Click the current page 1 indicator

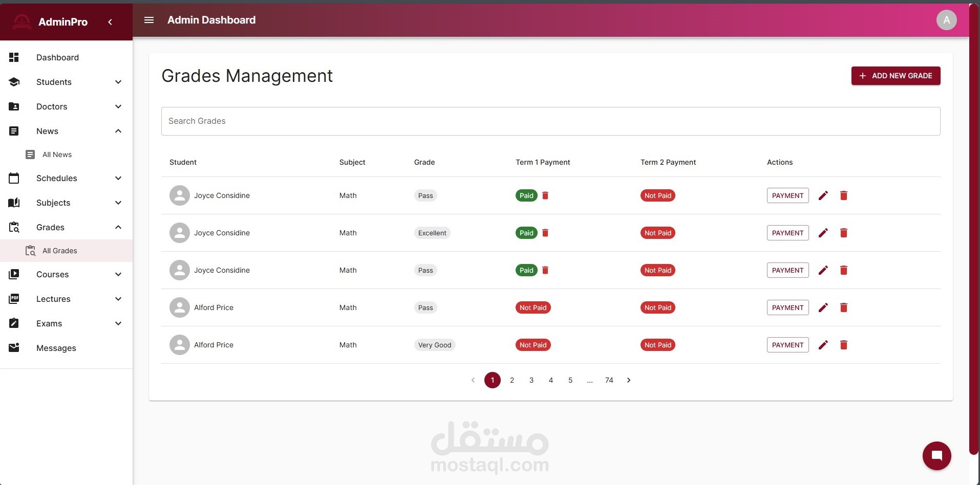(493, 380)
